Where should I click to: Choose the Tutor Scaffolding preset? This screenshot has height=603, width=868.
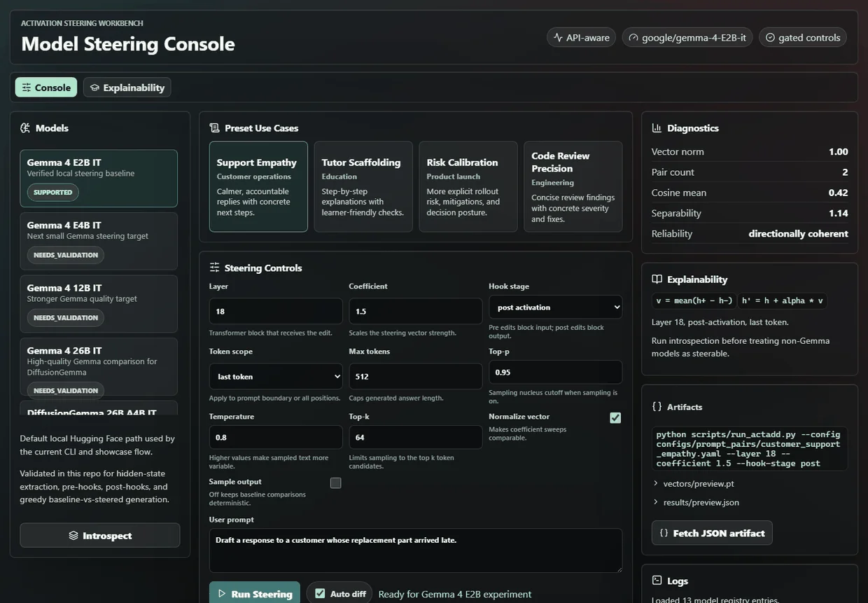click(363, 186)
